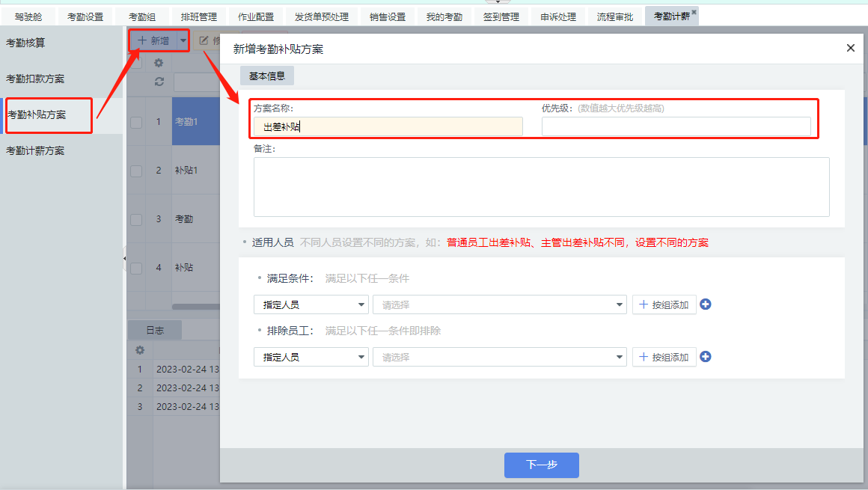Viewport: 868px width, 490px height.
Task: Switch to the 考勤组 tab
Action: point(142,17)
